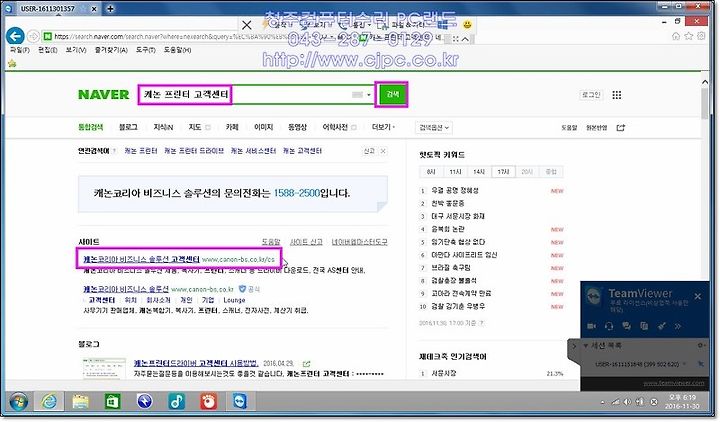Click related search 캐논 서비스센터
Image resolution: width=720 pixels, height=422 pixels.
tap(253, 151)
